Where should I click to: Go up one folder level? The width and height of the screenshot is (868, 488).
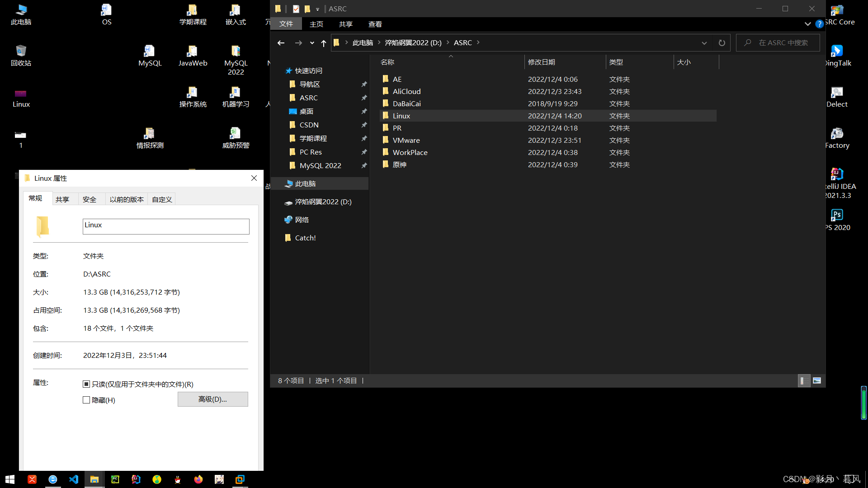(x=323, y=42)
